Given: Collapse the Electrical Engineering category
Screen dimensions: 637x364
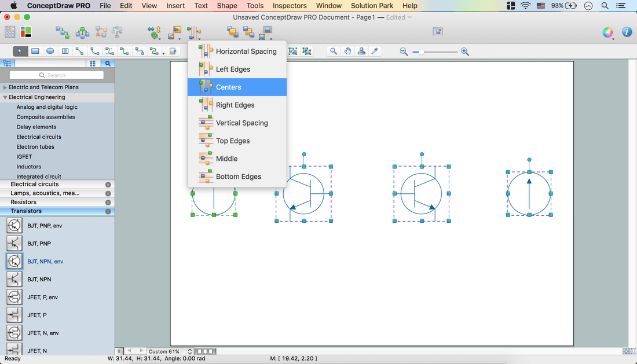Looking at the screenshot, I should point(5,98).
